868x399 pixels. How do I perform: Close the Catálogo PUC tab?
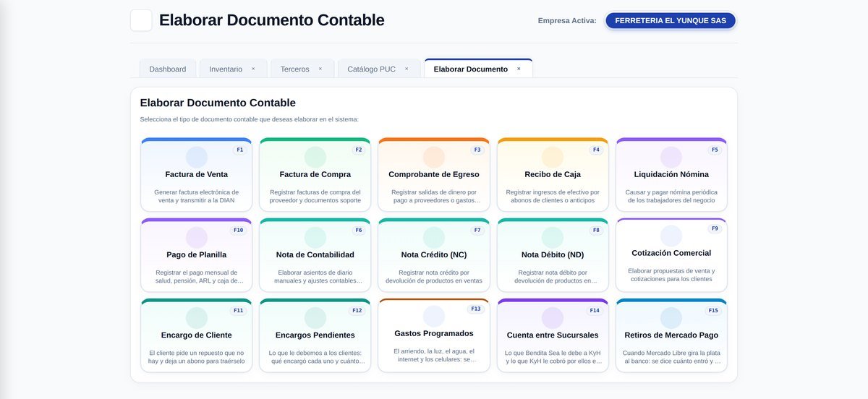point(407,69)
